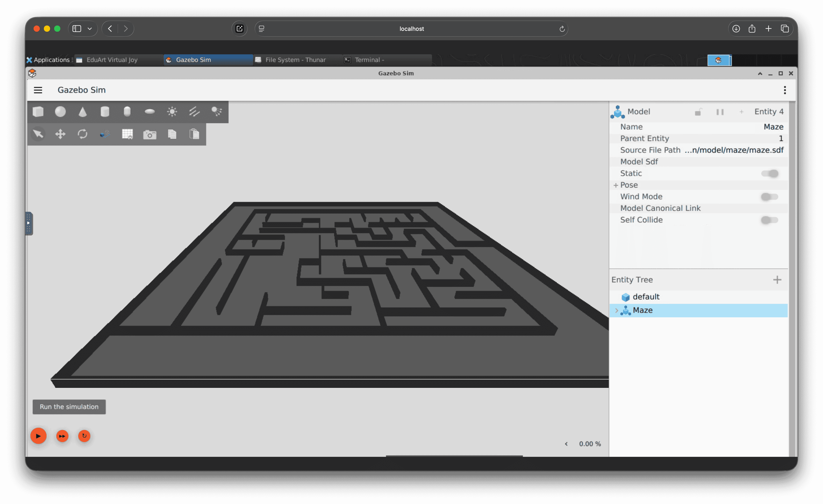Insert a box shape from the toolbar

(38, 112)
